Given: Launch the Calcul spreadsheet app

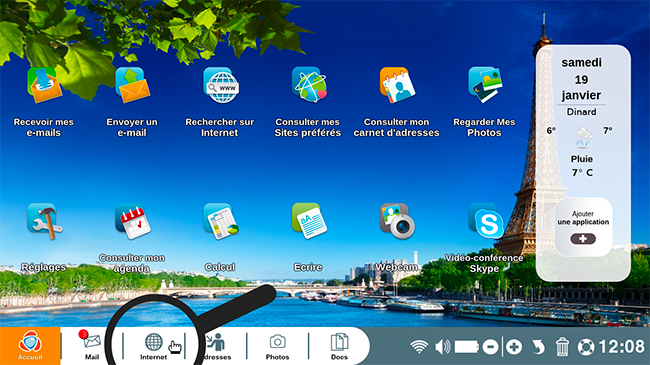Looking at the screenshot, I should (221, 221).
